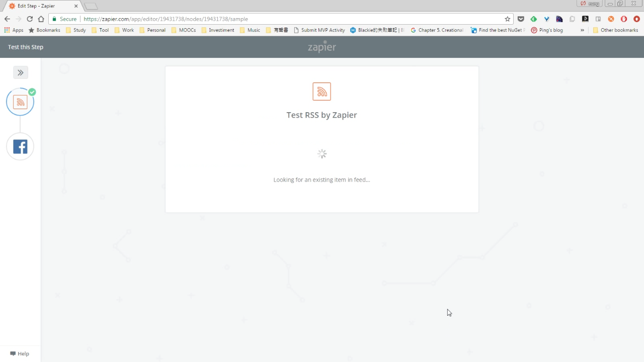Open the Blackie bookmark
Viewport: 644px width, 362px height.
[377, 30]
